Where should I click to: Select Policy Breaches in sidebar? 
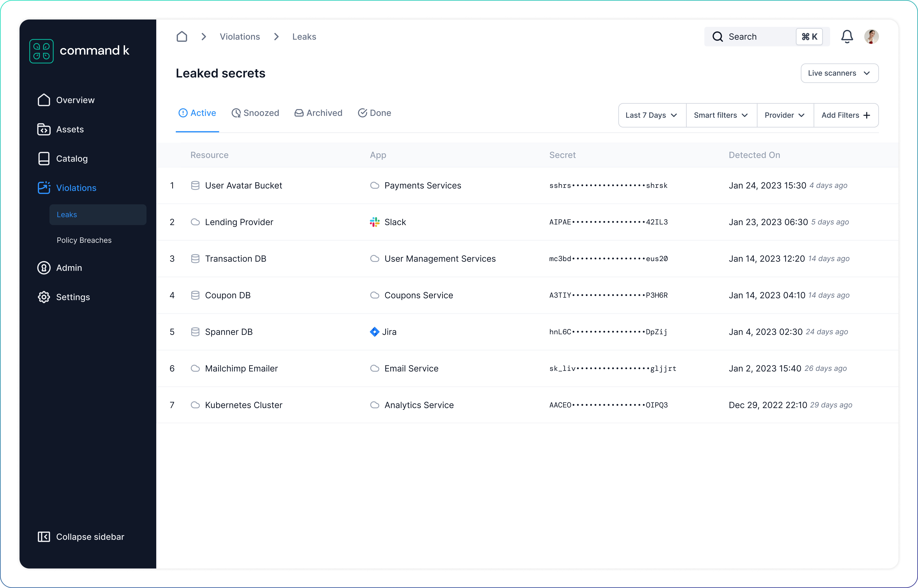coord(84,240)
